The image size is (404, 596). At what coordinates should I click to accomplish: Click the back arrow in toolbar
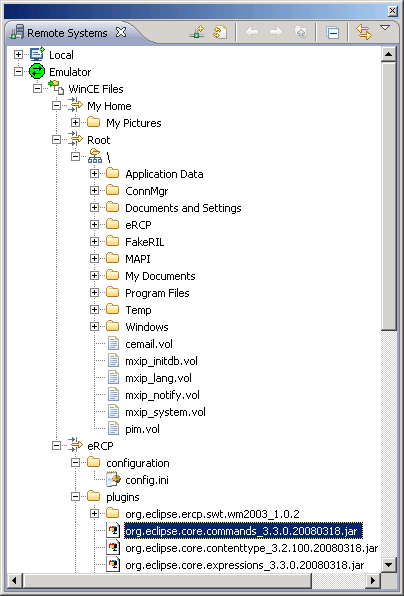[252, 33]
